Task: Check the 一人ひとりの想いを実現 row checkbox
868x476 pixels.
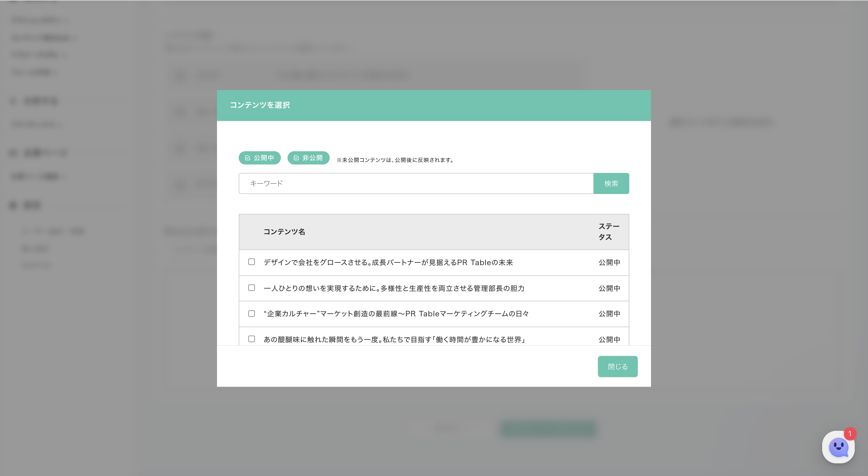Action: 251,288
